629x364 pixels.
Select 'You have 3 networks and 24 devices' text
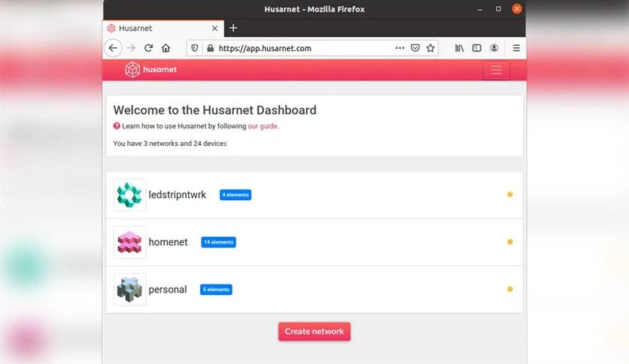pyautogui.click(x=170, y=144)
